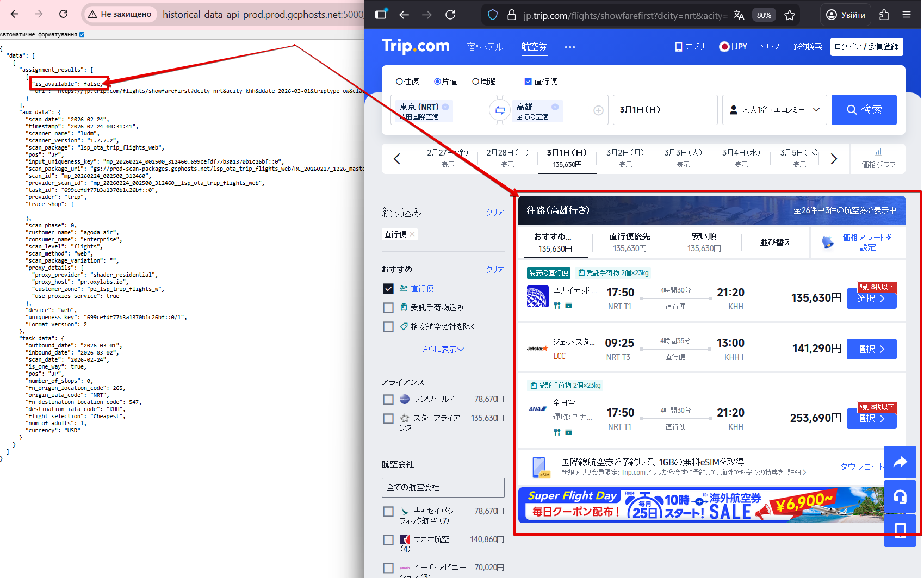Go back in the left browser window
Image resolution: width=924 pixels, height=578 pixels.
tap(15, 14)
